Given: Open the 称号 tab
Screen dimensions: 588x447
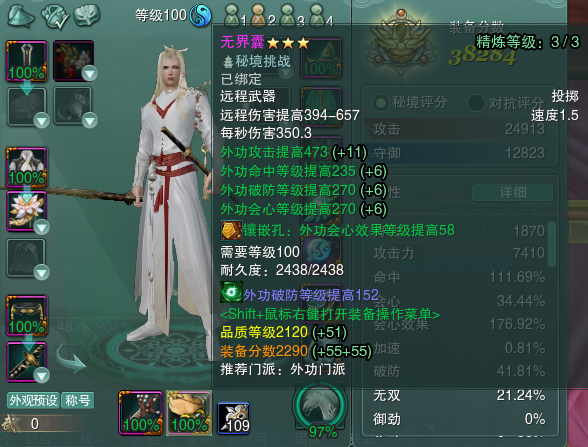Looking at the screenshot, I should 78,400.
